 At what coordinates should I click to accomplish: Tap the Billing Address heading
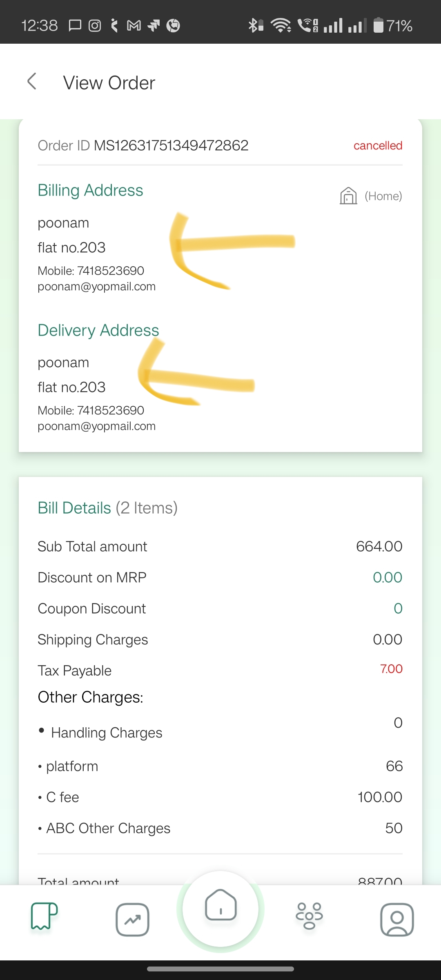tap(90, 190)
